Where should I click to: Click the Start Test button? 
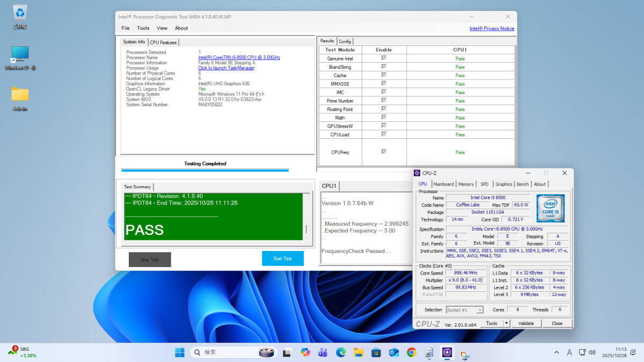point(282,258)
